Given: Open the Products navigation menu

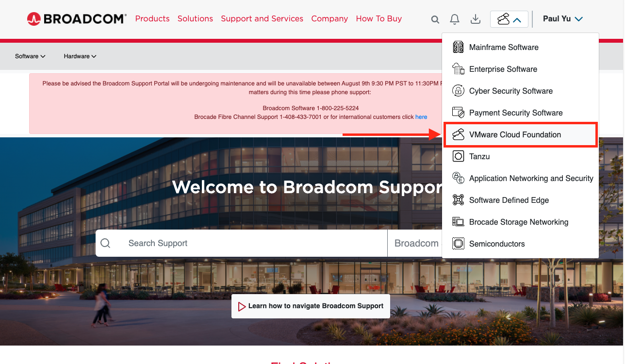Looking at the screenshot, I should pyautogui.click(x=152, y=18).
